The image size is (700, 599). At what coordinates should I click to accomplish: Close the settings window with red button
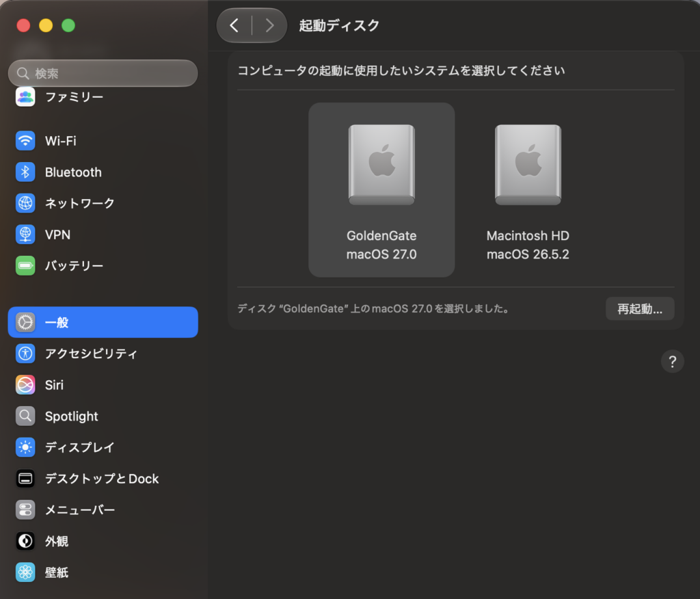tap(23, 25)
